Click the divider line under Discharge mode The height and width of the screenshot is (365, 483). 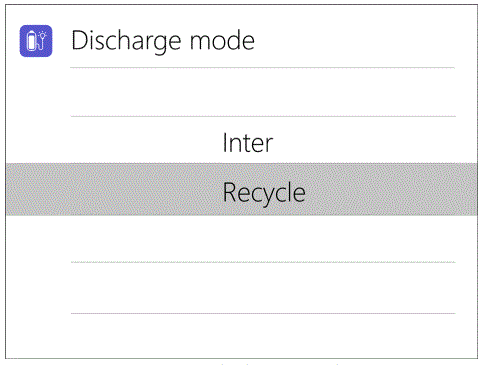pyautogui.click(x=263, y=68)
